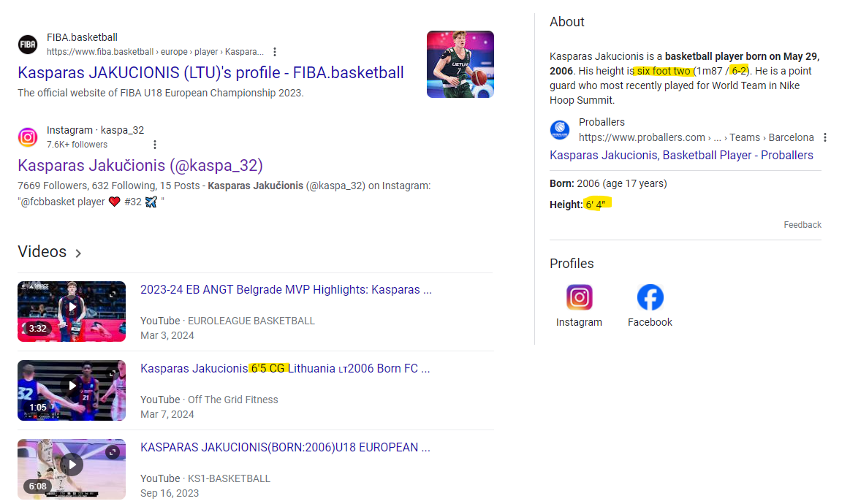Open Kasparas Jakucionis, Basketball Player - Proballers link
Viewport: 850px width, 504px height.
coord(681,156)
